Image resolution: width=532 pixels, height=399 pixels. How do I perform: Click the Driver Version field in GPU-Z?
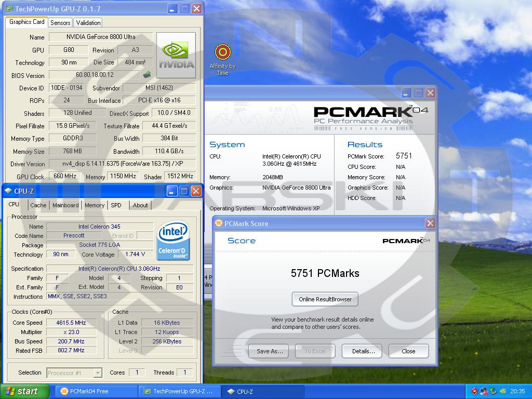(x=123, y=164)
